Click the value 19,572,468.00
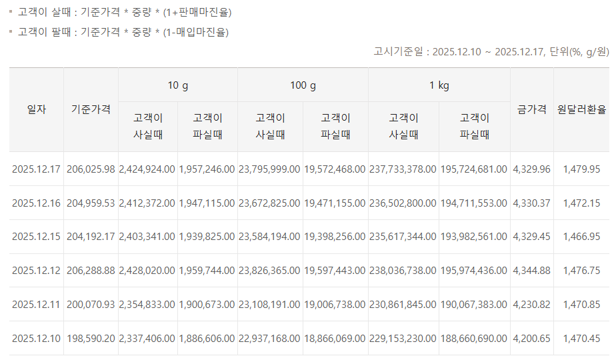 [335, 169]
